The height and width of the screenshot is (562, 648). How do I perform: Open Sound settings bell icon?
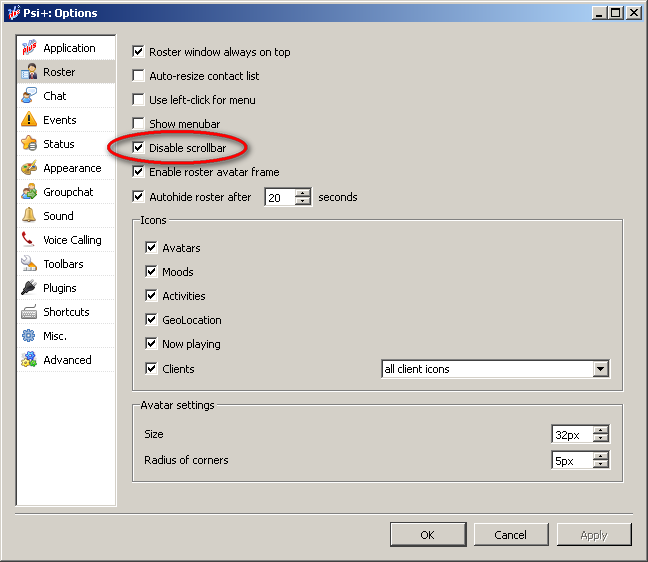29,216
